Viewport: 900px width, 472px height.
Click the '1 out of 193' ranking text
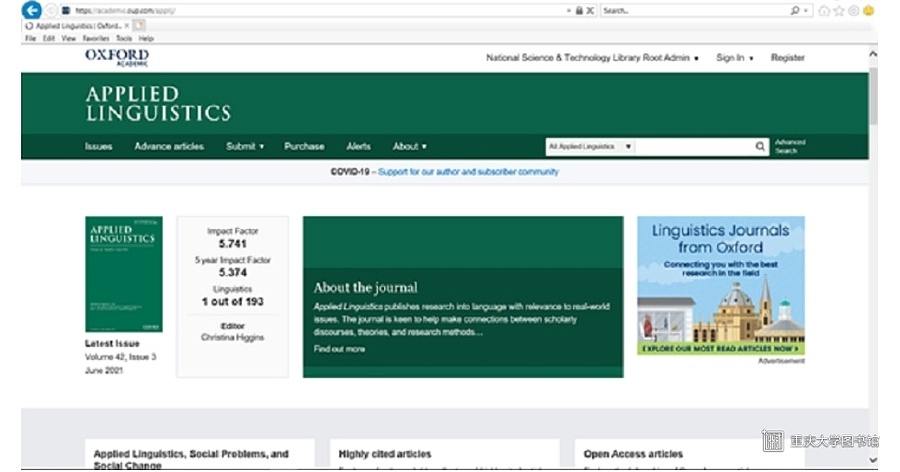click(x=232, y=302)
